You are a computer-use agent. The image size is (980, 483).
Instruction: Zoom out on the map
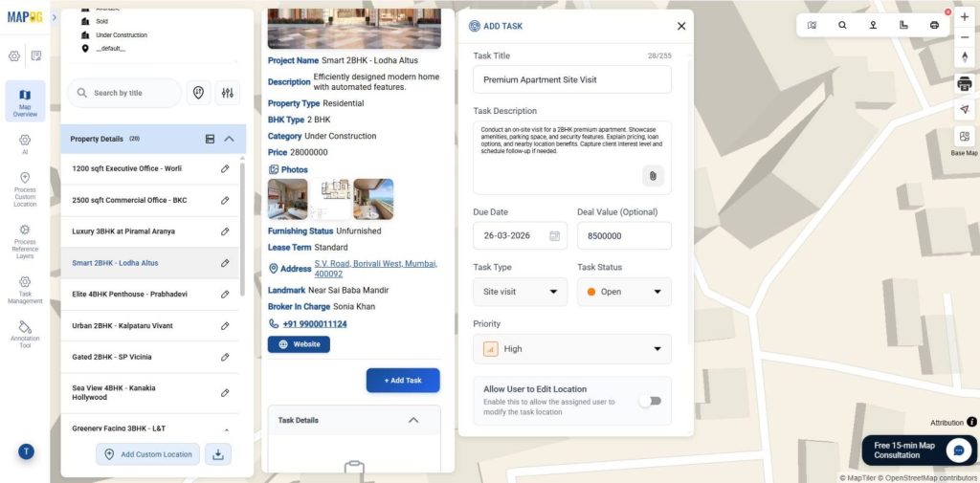965,37
